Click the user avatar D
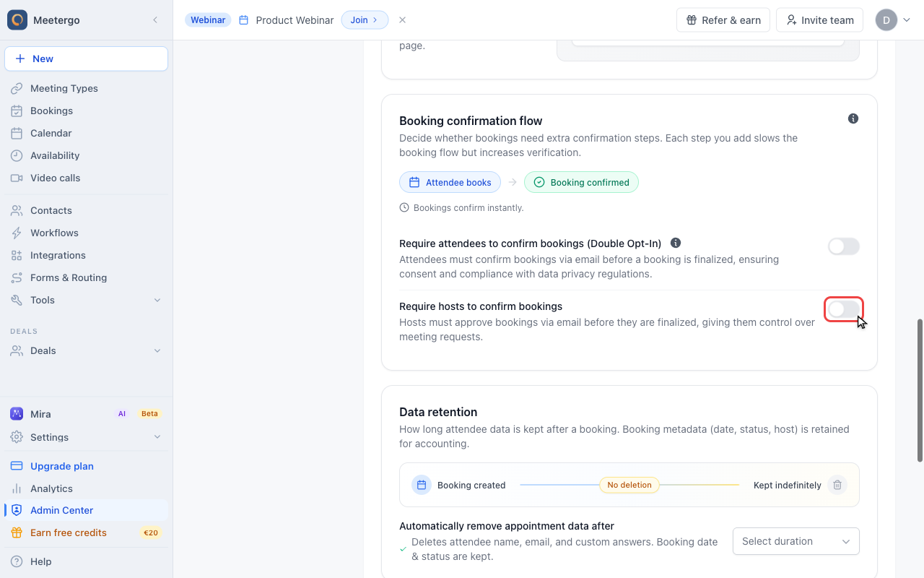Image resolution: width=924 pixels, height=578 pixels. [x=886, y=20]
